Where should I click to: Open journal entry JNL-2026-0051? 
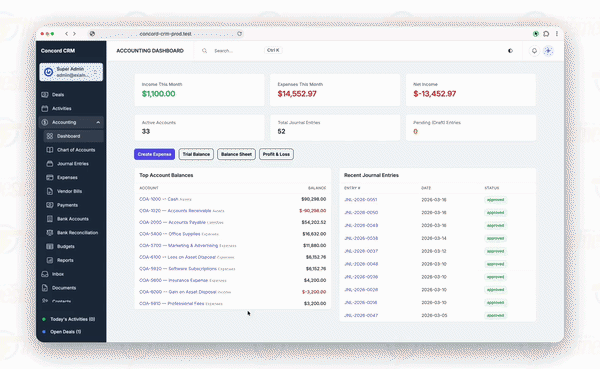[361, 200]
